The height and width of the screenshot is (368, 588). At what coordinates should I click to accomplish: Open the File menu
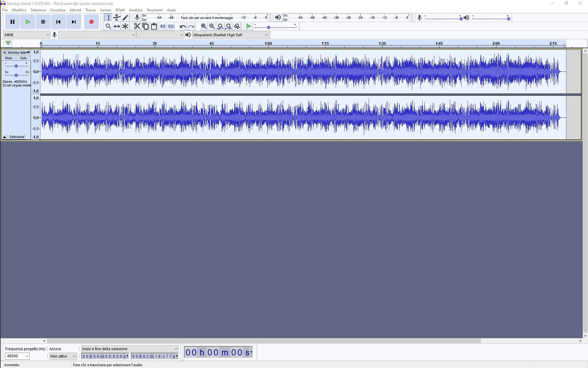point(5,10)
